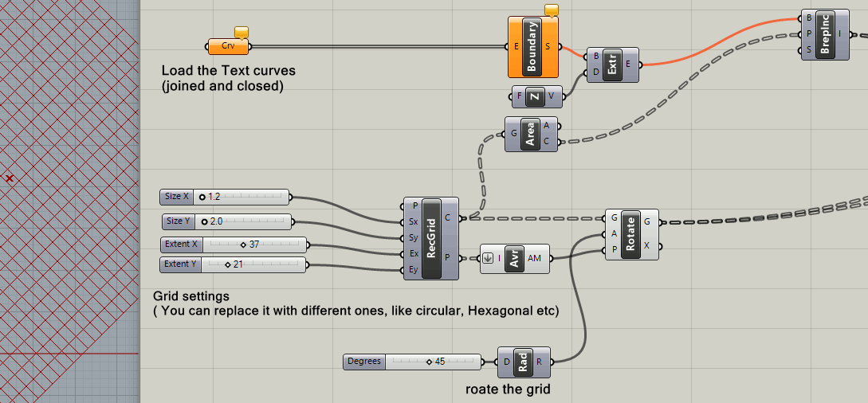Click the 'roate the grid' note
This screenshot has width=868, height=403.
click(x=509, y=389)
